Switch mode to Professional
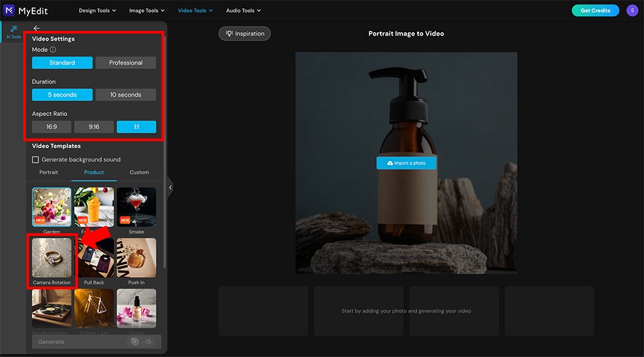The height and width of the screenshot is (357, 644). click(126, 63)
